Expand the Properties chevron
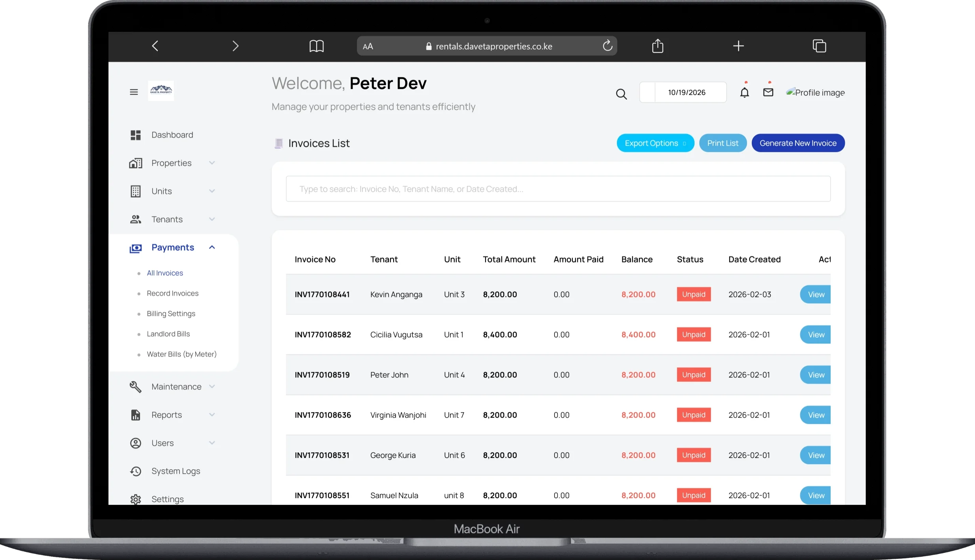The image size is (975, 560). 212,163
